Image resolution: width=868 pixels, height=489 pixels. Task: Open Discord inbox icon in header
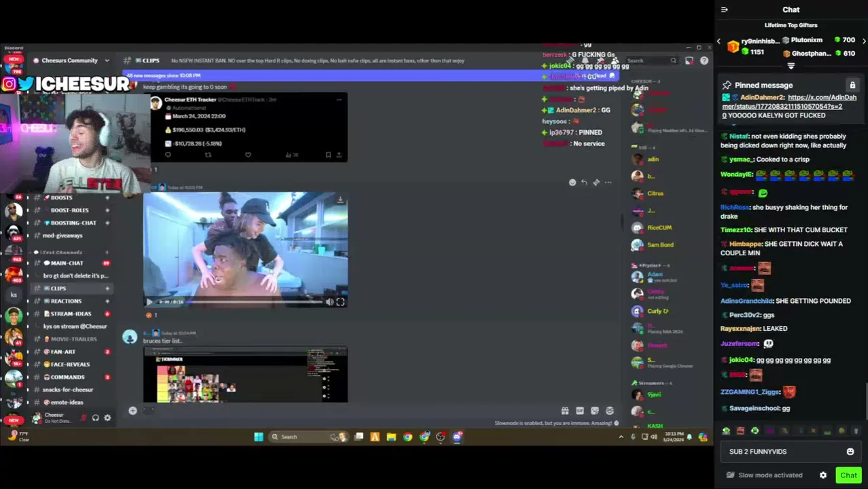click(689, 60)
